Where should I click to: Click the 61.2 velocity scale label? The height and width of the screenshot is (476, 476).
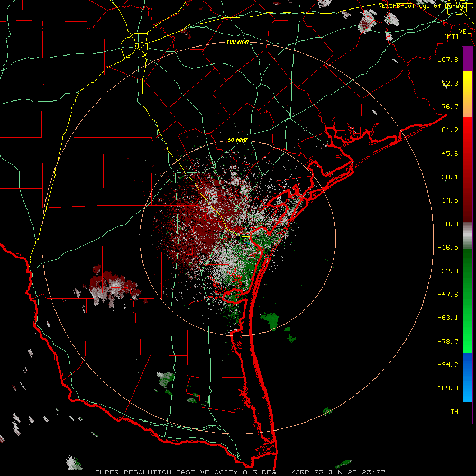pos(450,130)
